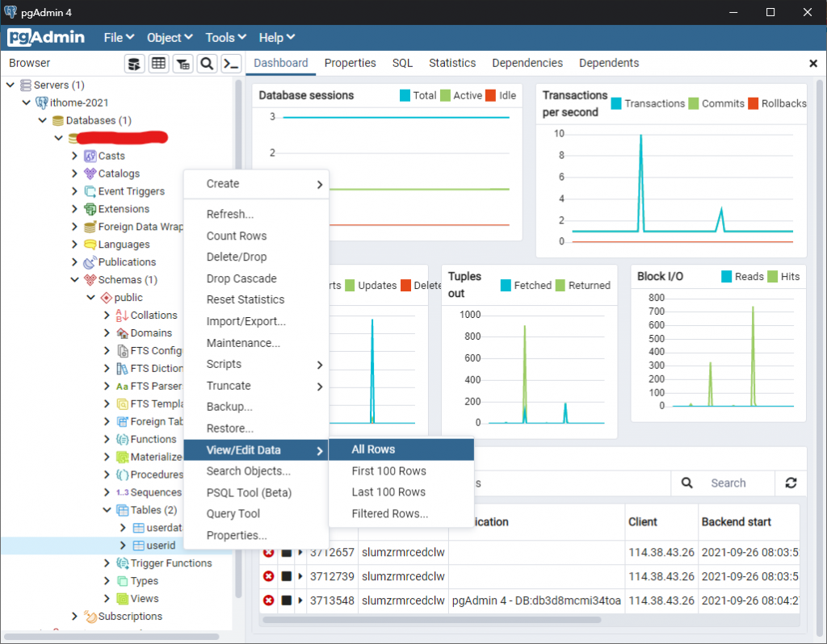Click the Trigger Functions node icon

[x=123, y=563]
